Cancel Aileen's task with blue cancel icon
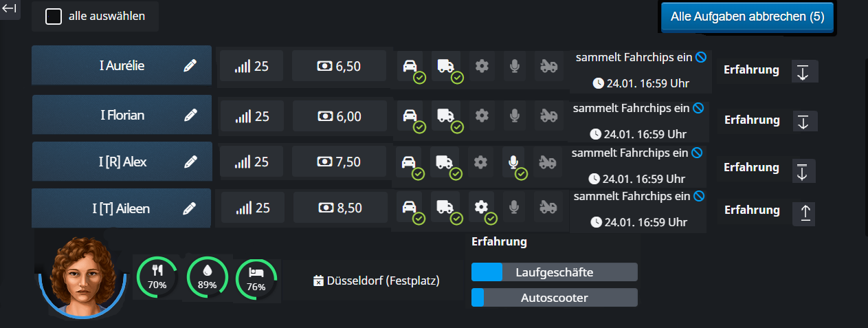Viewport: 868px width, 328px height. [x=698, y=197]
